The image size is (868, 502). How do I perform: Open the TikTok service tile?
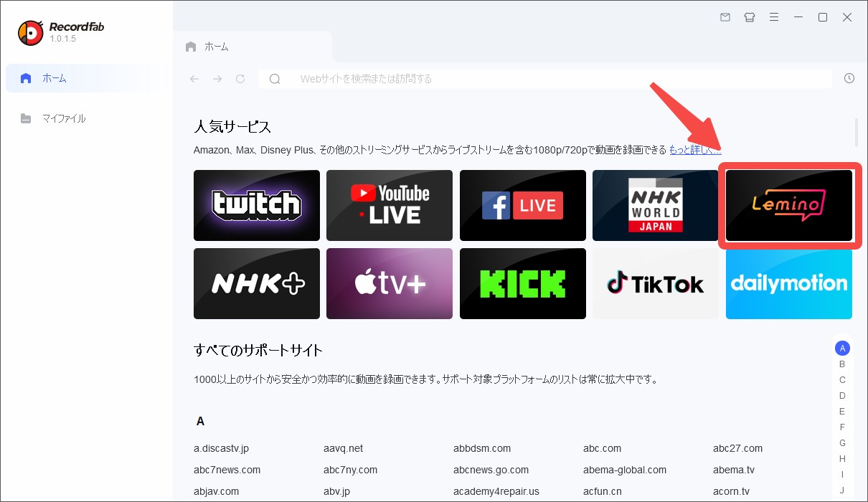(655, 283)
